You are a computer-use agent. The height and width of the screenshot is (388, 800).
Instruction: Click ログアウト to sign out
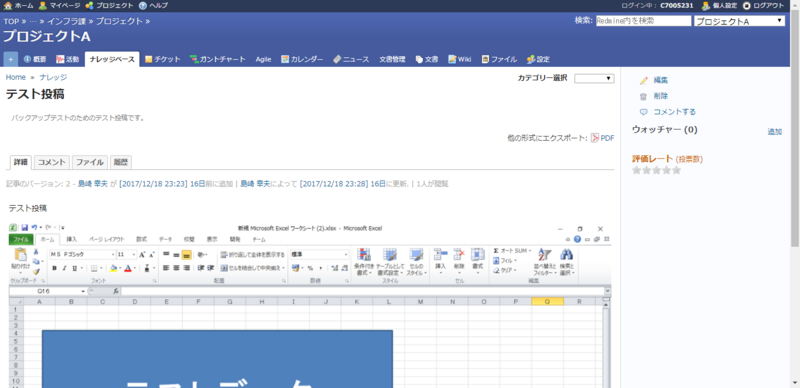763,6
